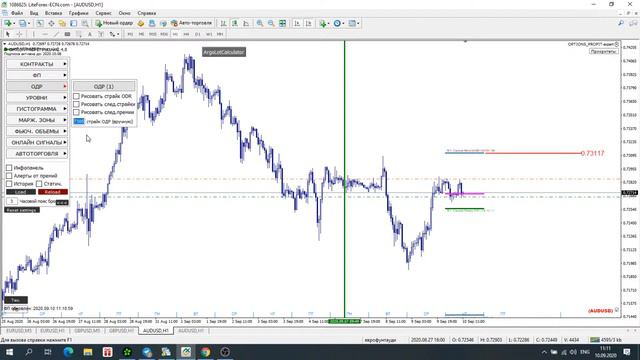Click the Новый ордер button
Screen dimensions: 640x360
[x=113, y=23]
